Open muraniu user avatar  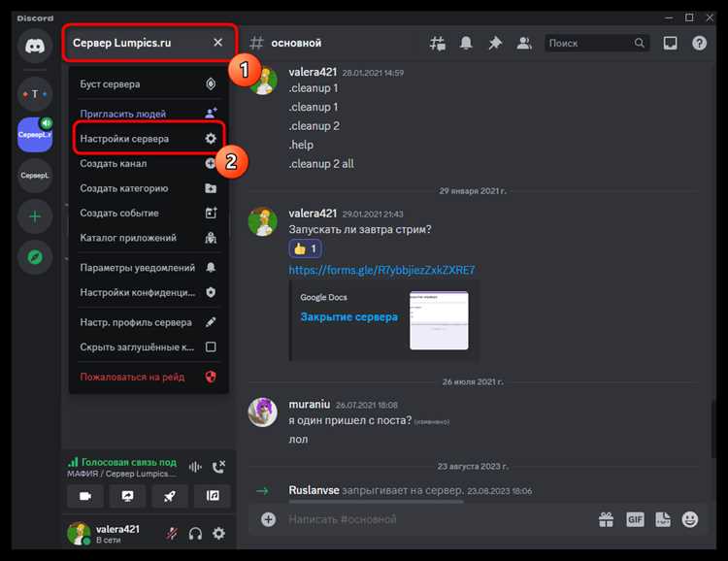263,412
